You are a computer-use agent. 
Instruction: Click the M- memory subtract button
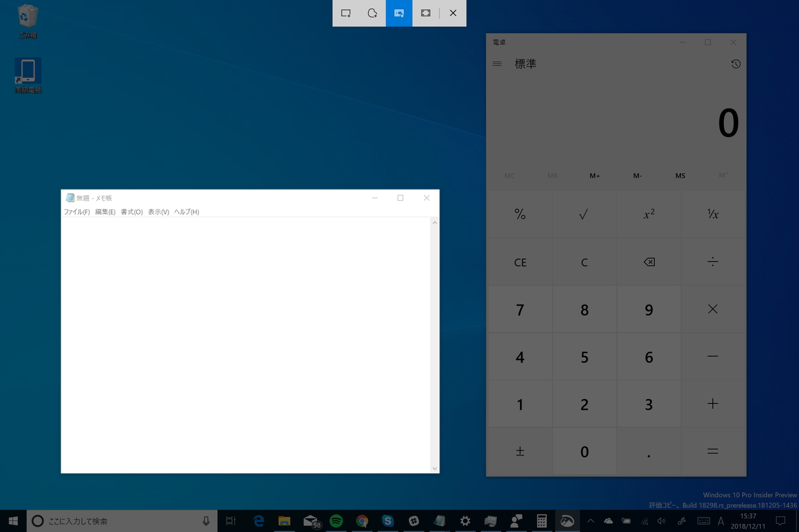[x=637, y=176]
